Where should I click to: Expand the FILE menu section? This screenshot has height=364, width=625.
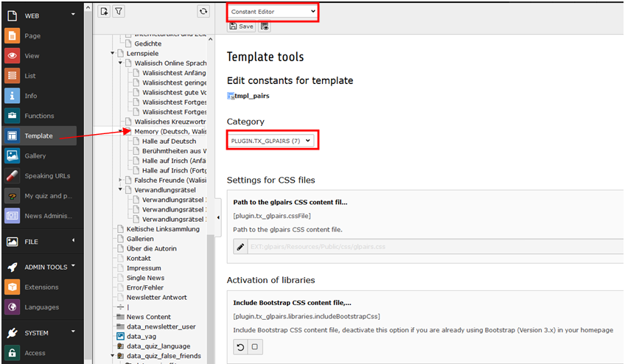click(72, 241)
